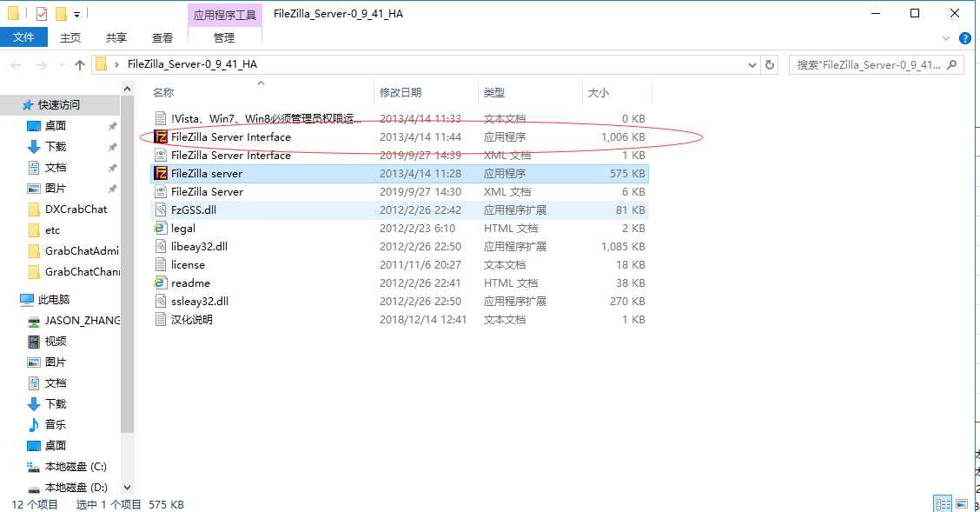Click the 汉化说明 text file icon
The height and width of the screenshot is (512, 980).
pos(161,319)
